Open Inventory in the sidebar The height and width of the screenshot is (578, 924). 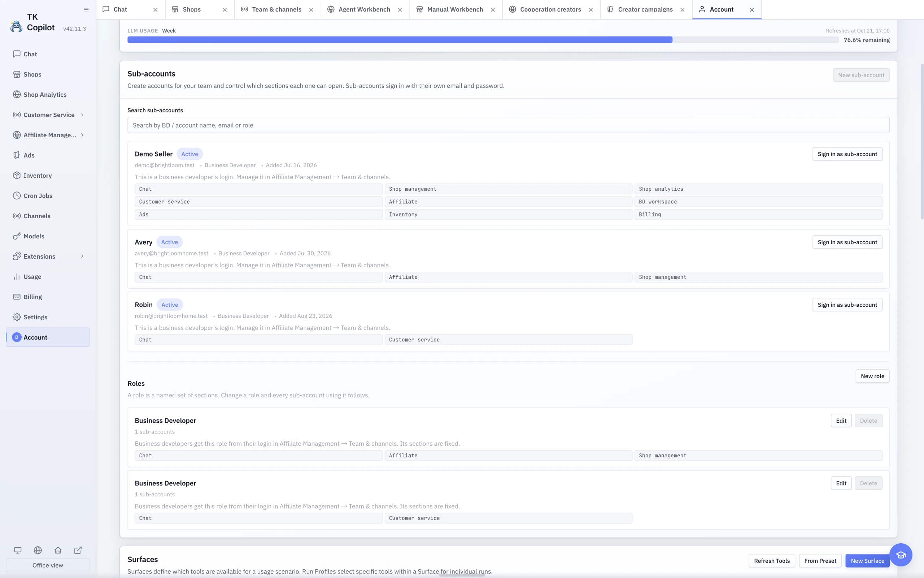coord(48,176)
